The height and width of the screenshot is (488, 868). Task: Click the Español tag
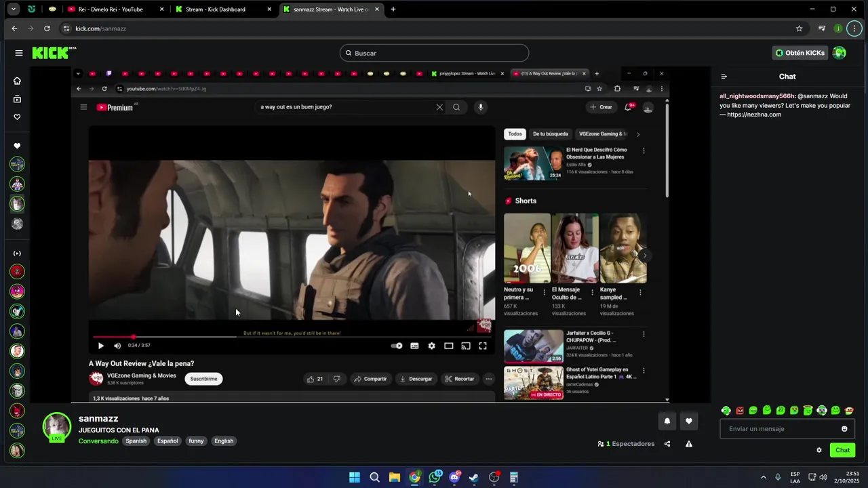[167, 441]
